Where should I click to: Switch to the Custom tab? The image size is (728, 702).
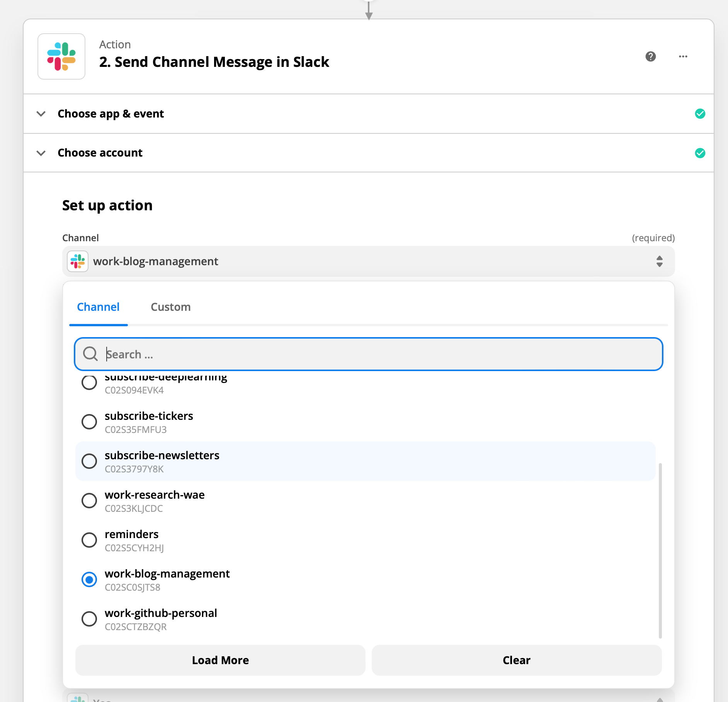[x=170, y=307]
